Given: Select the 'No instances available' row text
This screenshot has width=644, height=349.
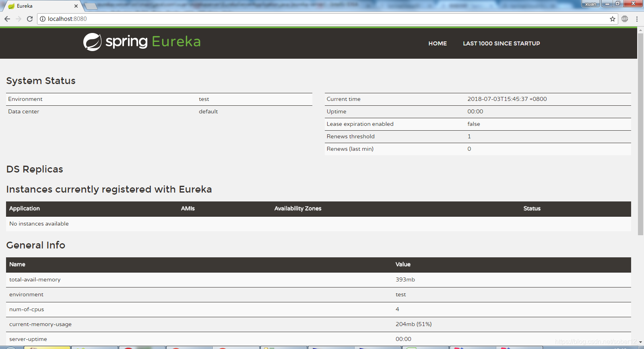Looking at the screenshot, I should [39, 224].
